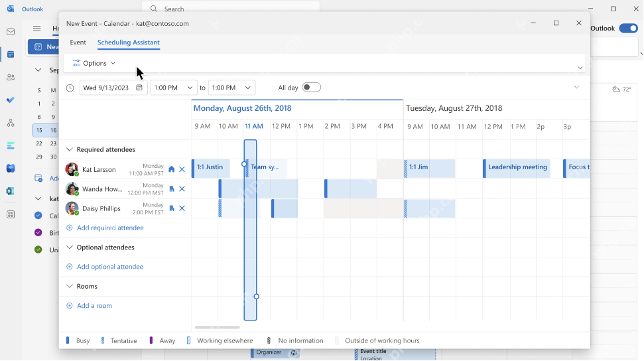Click Kat Larsson's home location icon
644x361 pixels.
172,169
